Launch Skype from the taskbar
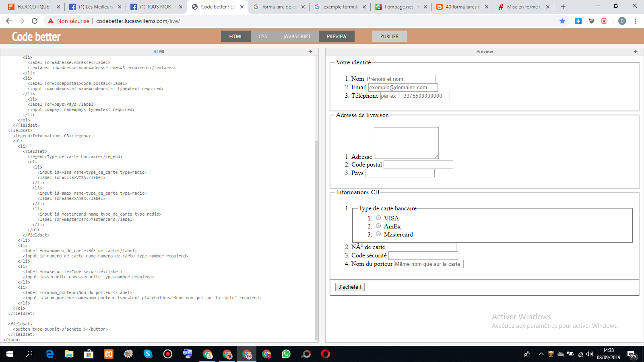The image size is (644, 362). click(x=148, y=354)
